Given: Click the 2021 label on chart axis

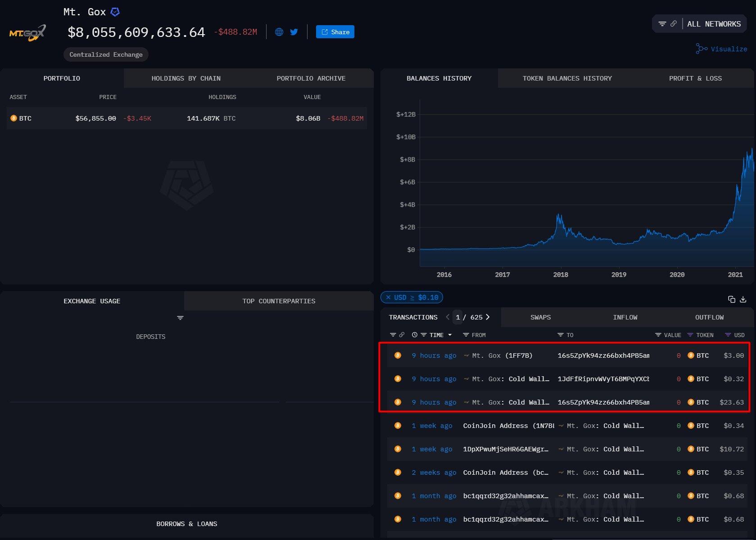Looking at the screenshot, I should 735,274.
